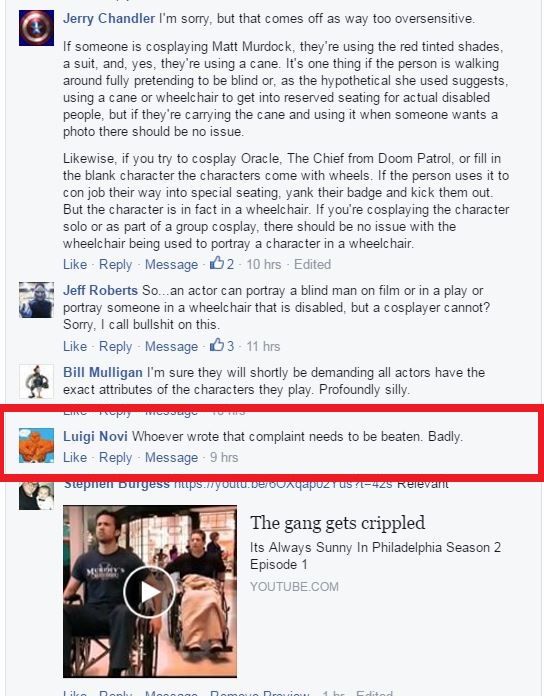Open Bill Mulligan's profile avatar

36,382
